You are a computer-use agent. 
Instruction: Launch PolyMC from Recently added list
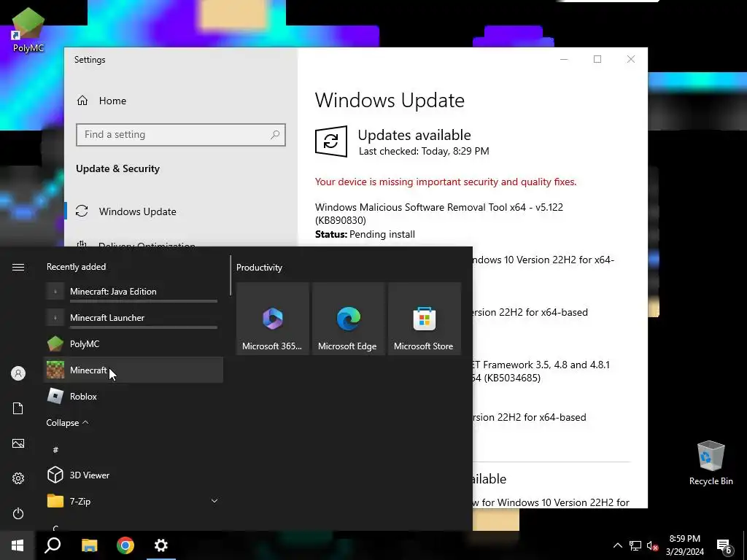pyautogui.click(x=133, y=344)
